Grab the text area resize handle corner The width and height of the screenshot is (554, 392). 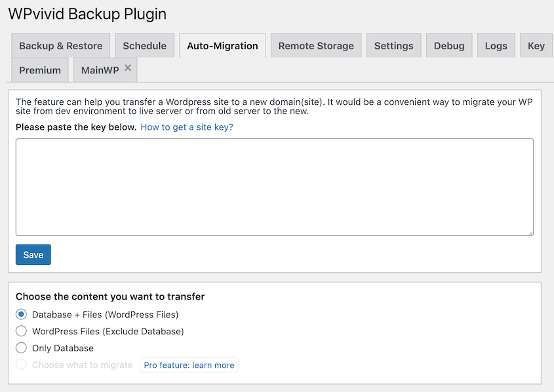point(530,233)
